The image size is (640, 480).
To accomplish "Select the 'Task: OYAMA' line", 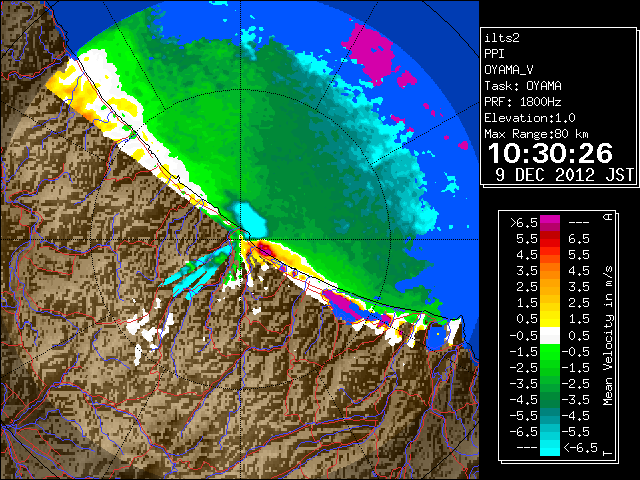I will pyautogui.click(x=523, y=86).
